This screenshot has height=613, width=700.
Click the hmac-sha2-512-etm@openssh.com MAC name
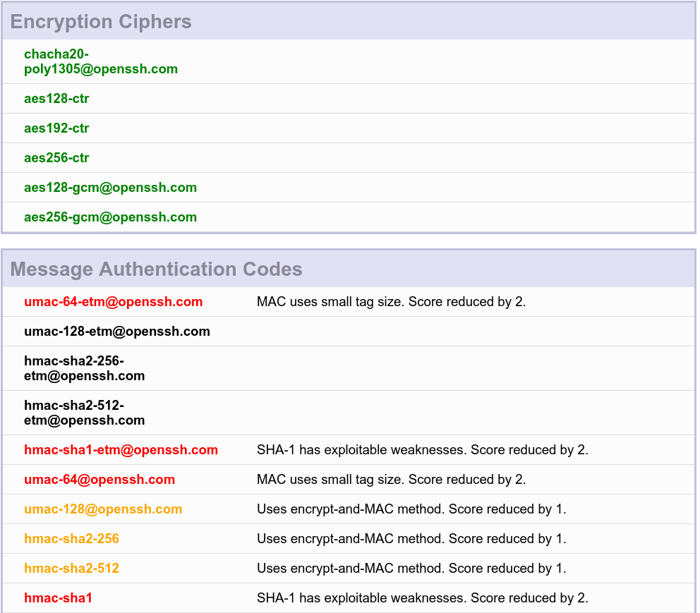84,413
